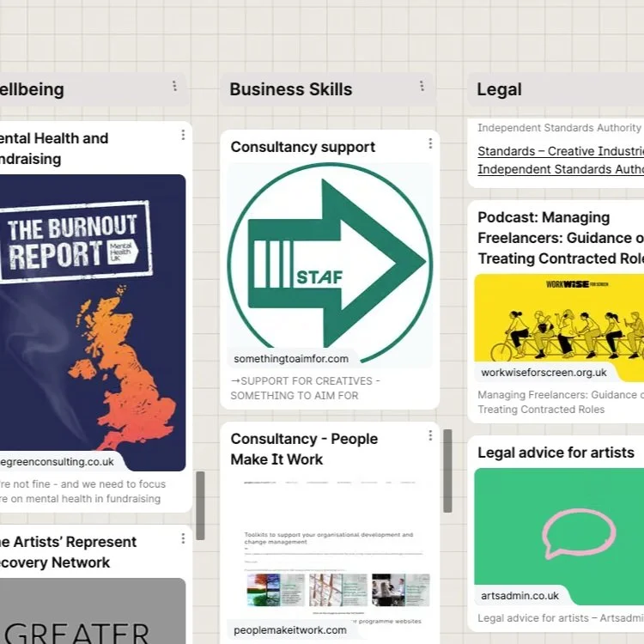Click the Wellbeing column scrollbar
This screenshot has width=644, height=644.
(200, 505)
